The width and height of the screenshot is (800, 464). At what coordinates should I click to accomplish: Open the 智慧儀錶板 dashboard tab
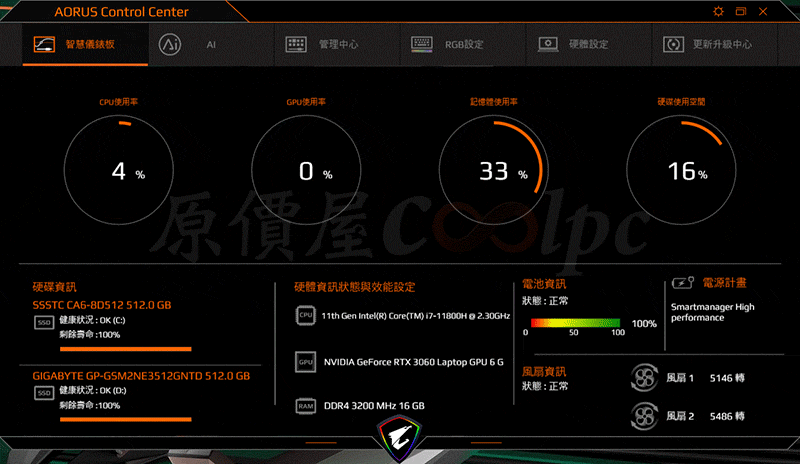point(85,44)
